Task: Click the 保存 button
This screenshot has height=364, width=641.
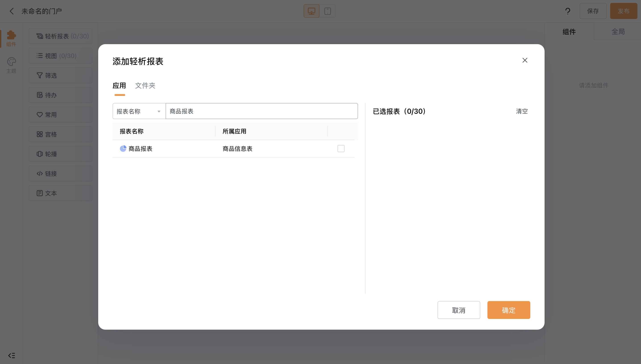Action: [593, 11]
